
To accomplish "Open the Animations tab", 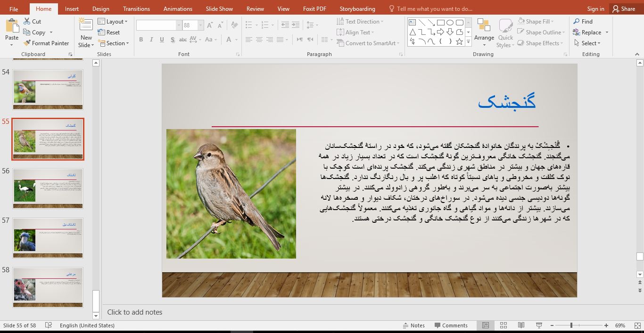I will [x=178, y=8].
